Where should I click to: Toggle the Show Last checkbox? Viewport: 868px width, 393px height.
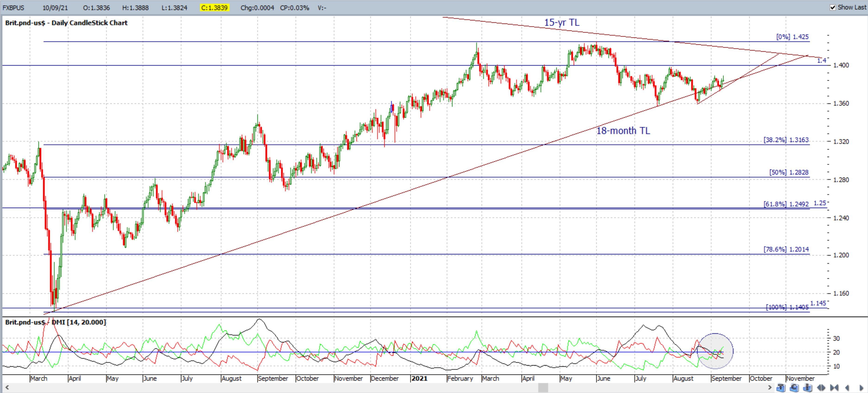coord(833,7)
